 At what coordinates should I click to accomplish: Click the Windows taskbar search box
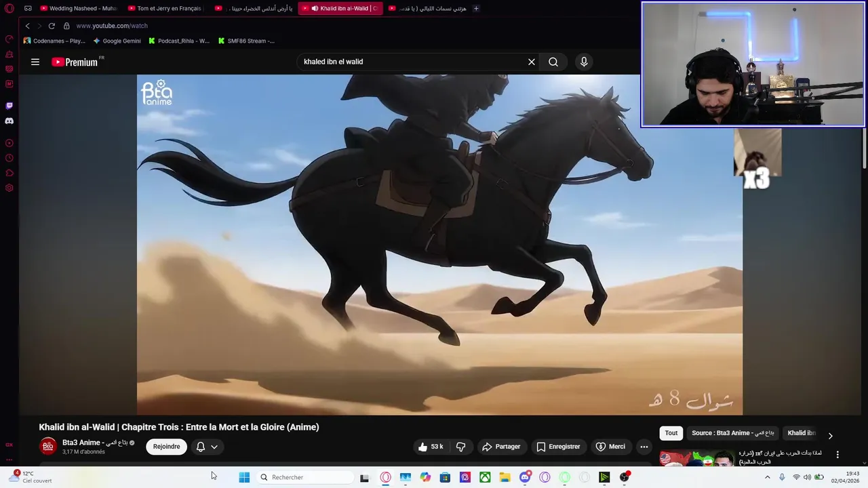point(305,477)
